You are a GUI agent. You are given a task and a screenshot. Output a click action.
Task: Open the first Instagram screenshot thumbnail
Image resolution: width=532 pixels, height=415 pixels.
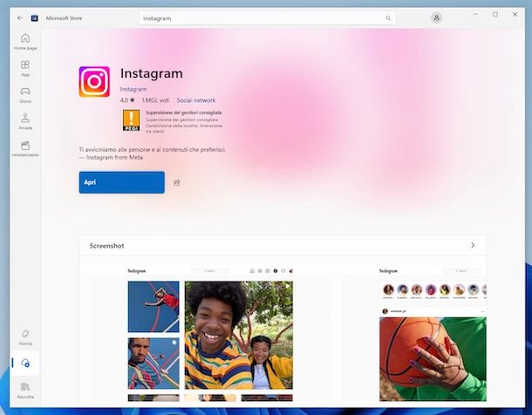pos(210,333)
